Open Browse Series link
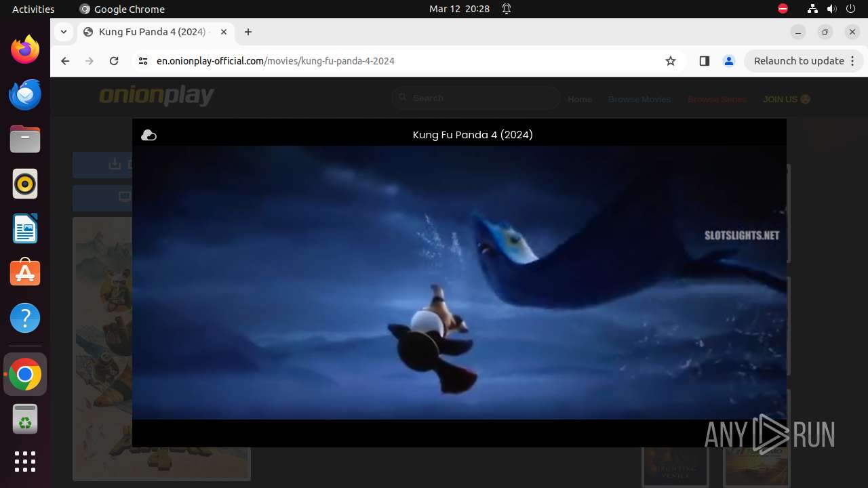The image size is (868, 488). (x=717, y=99)
